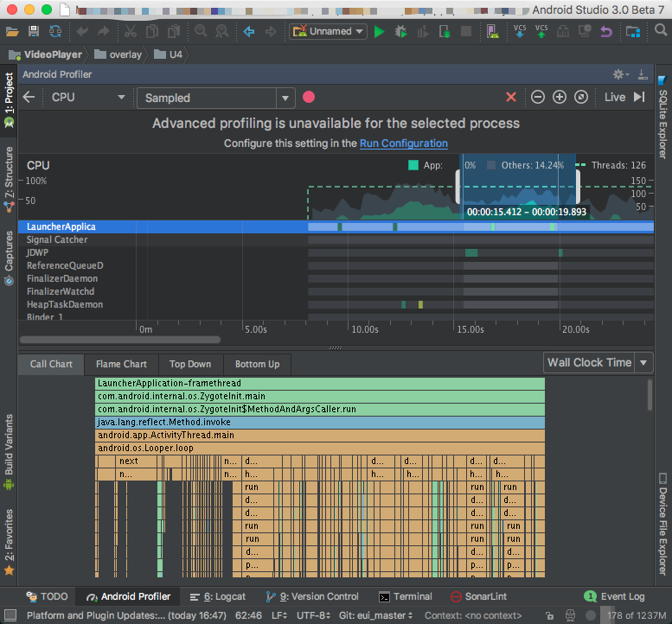Open the 6: Logcat tool window
The width and height of the screenshot is (672, 624).
tap(218, 596)
